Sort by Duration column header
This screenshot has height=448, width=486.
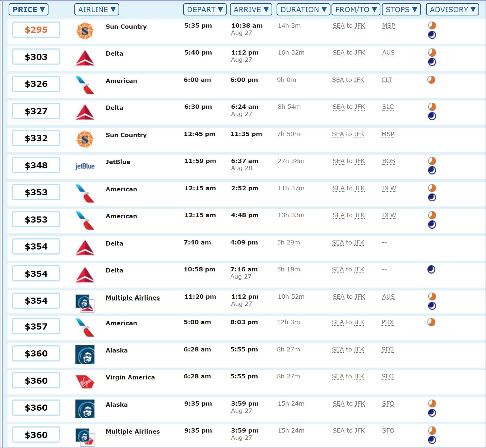click(303, 10)
